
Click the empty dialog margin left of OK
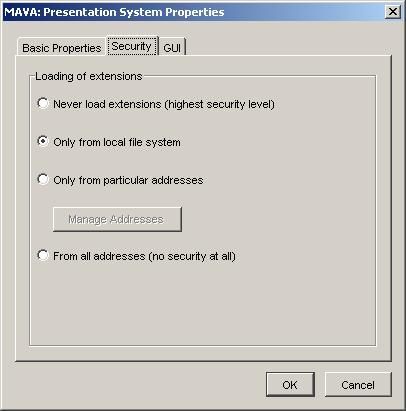tap(140, 385)
